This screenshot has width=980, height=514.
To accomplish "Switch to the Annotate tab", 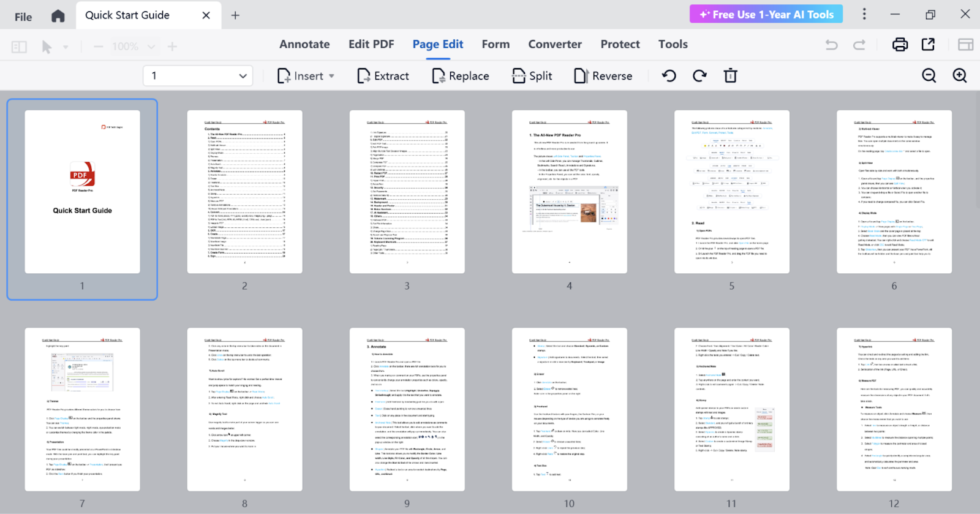I will pyautogui.click(x=304, y=44).
